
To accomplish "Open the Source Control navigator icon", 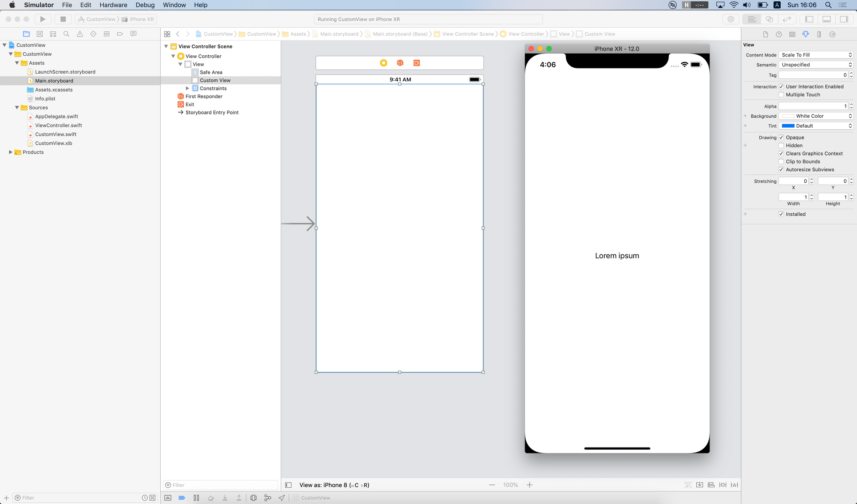I will click(39, 34).
